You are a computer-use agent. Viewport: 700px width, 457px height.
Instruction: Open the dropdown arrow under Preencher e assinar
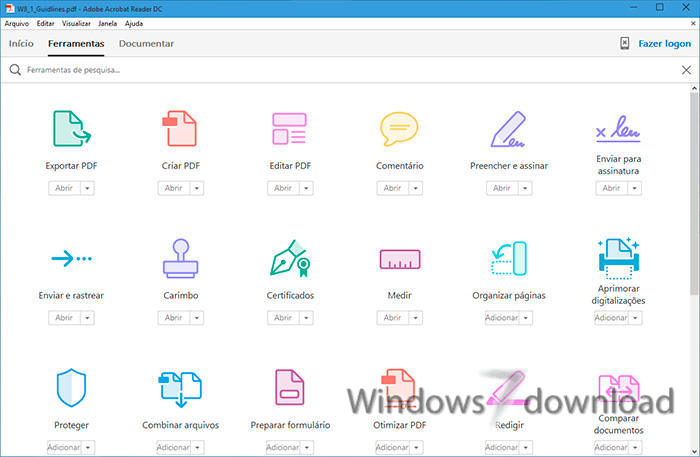click(x=525, y=188)
